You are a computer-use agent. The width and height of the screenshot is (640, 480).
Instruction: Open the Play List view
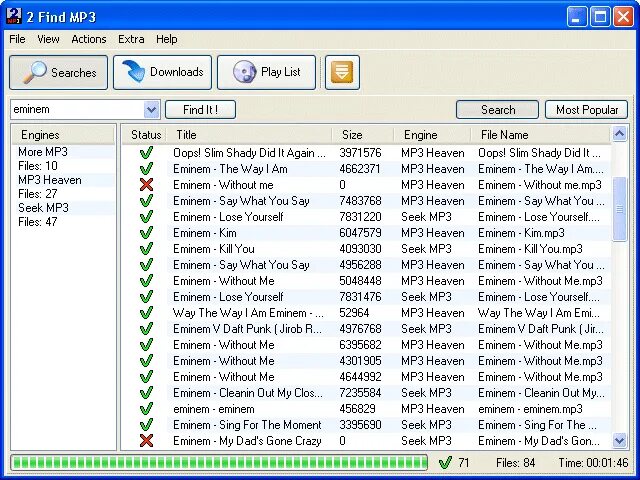click(267, 72)
